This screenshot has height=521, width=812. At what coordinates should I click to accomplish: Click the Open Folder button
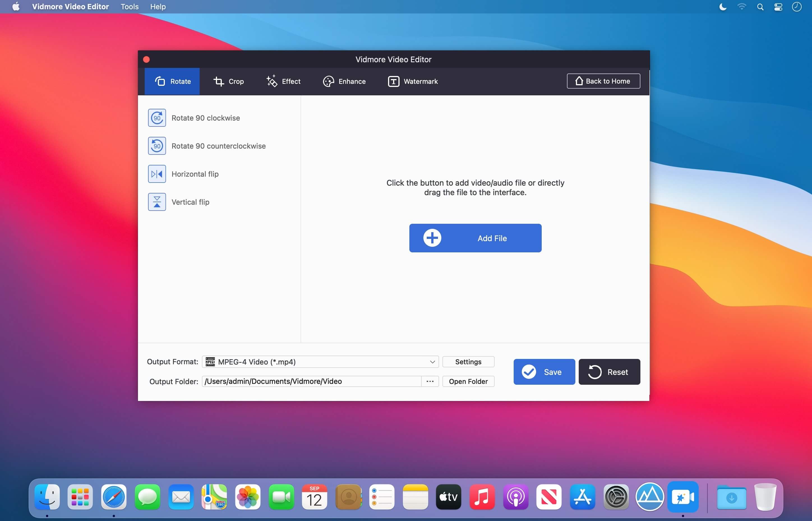pyautogui.click(x=468, y=381)
